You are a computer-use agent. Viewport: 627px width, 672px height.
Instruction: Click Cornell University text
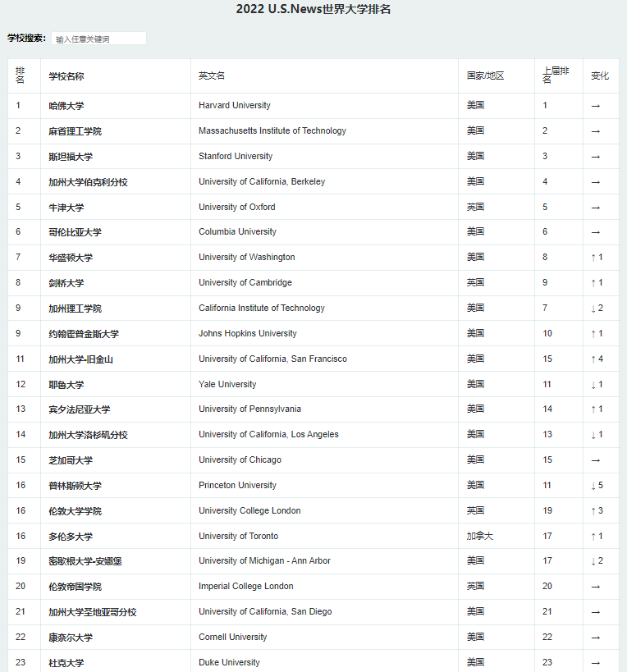click(x=233, y=638)
